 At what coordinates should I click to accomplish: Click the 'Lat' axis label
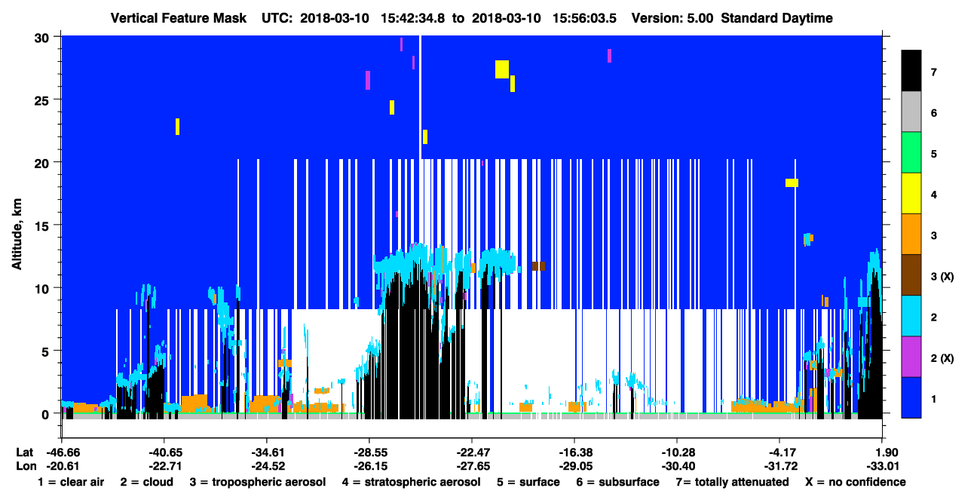pyautogui.click(x=24, y=452)
